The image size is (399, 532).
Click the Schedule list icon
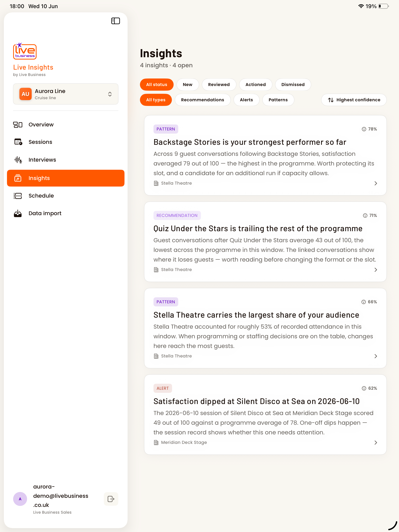point(18,196)
